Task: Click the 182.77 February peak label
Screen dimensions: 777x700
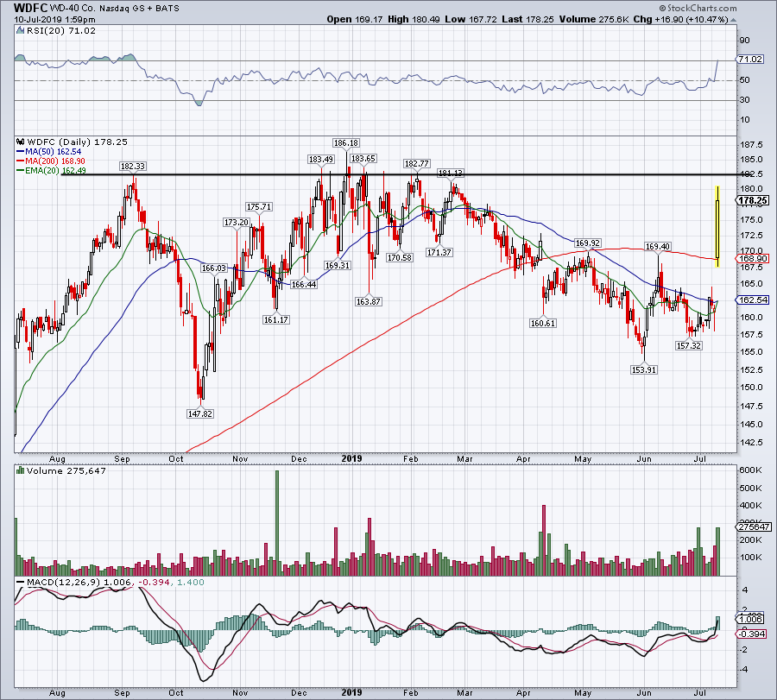Action: coord(417,164)
